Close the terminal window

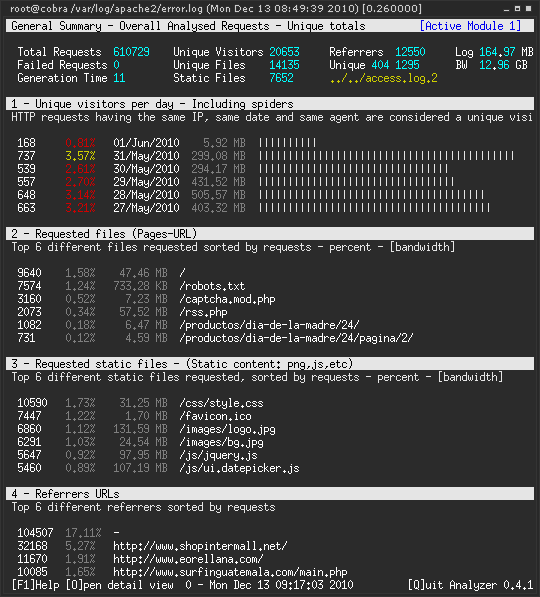click(528, 8)
